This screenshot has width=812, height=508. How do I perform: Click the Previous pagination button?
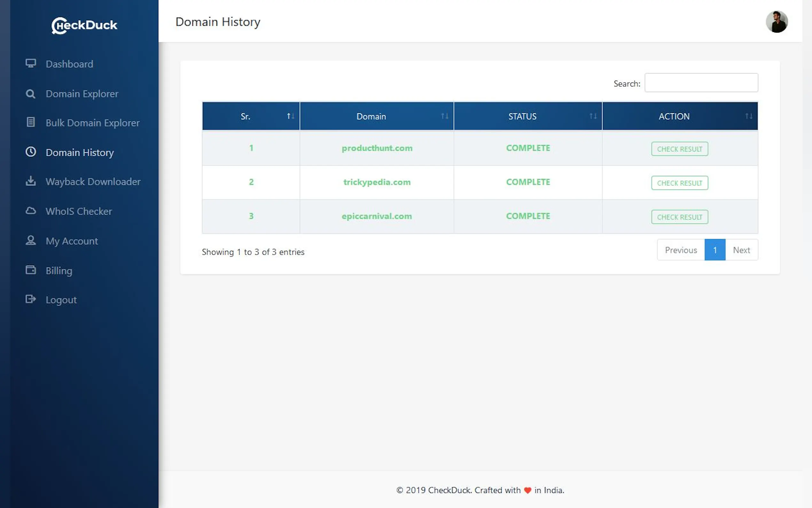[681, 250]
